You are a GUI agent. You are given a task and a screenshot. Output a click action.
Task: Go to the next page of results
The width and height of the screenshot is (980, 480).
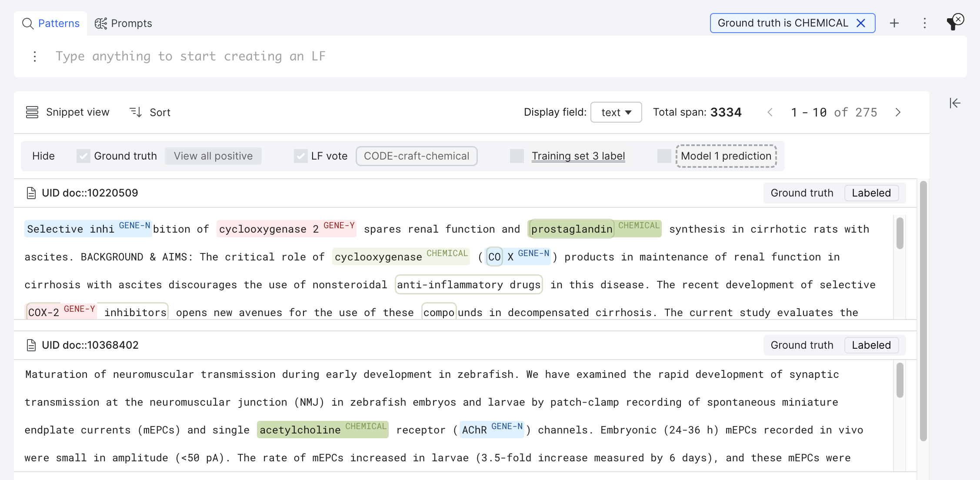tap(898, 112)
